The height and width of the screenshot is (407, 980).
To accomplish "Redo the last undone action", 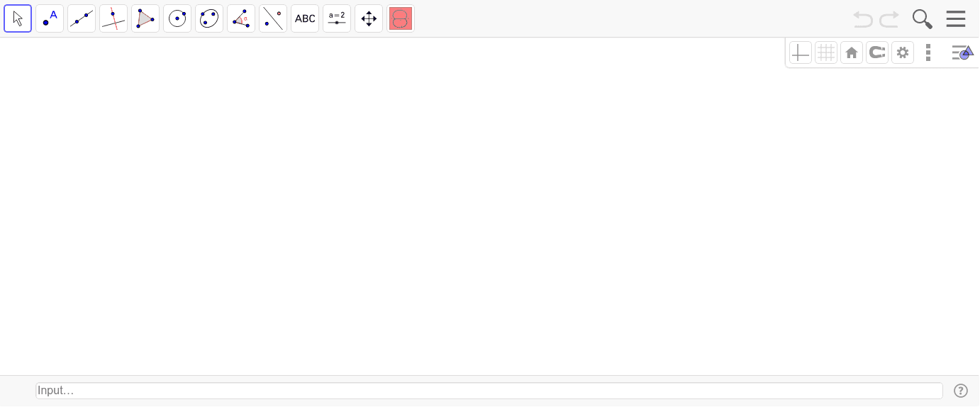I will click(x=889, y=19).
